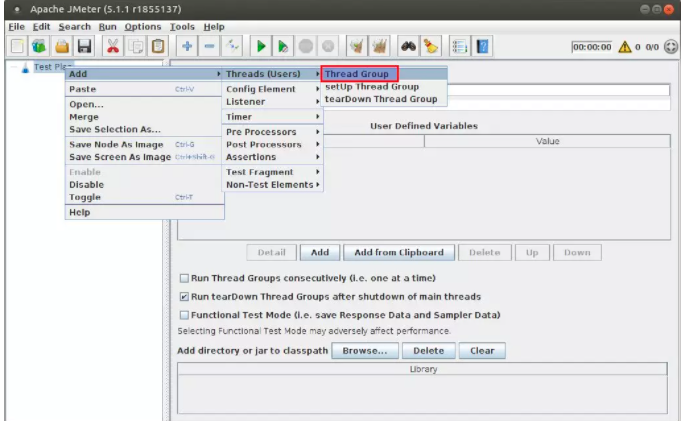This screenshot has height=422, width=682.
Task: Click the Toggle element toolbar icon
Action: coord(232,46)
